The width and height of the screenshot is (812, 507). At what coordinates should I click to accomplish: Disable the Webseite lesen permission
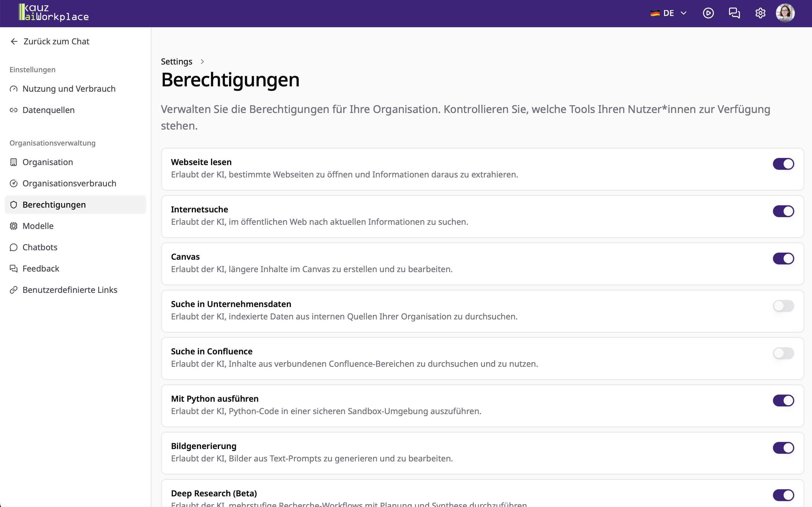(784, 164)
